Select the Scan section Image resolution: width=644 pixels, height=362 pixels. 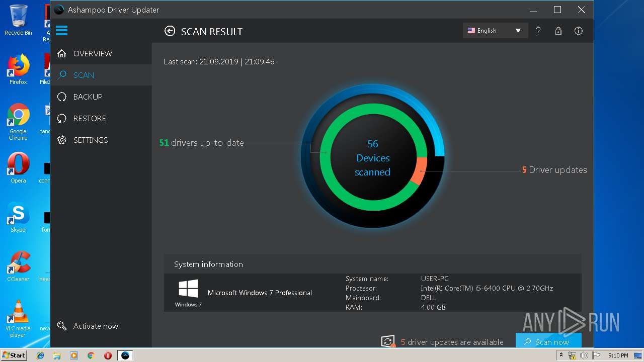click(101, 75)
